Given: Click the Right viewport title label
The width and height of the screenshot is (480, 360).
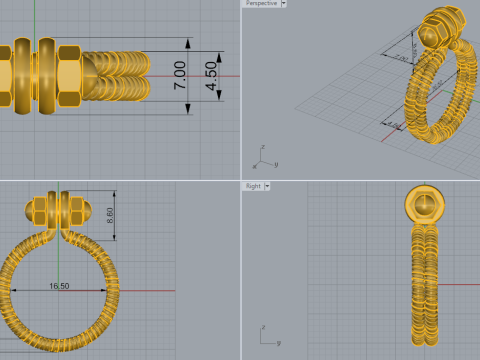Looking at the screenshot, I should click(x=253, y=186).
